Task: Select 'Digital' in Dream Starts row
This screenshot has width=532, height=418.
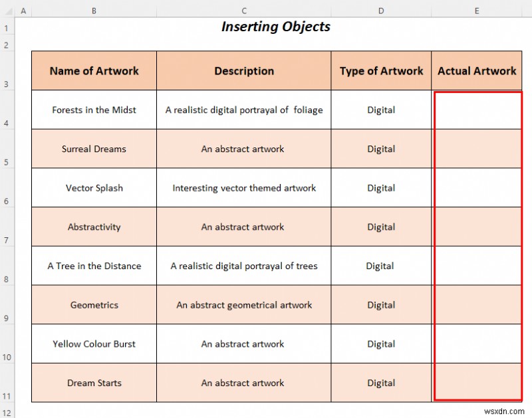Action: [381, 382]
